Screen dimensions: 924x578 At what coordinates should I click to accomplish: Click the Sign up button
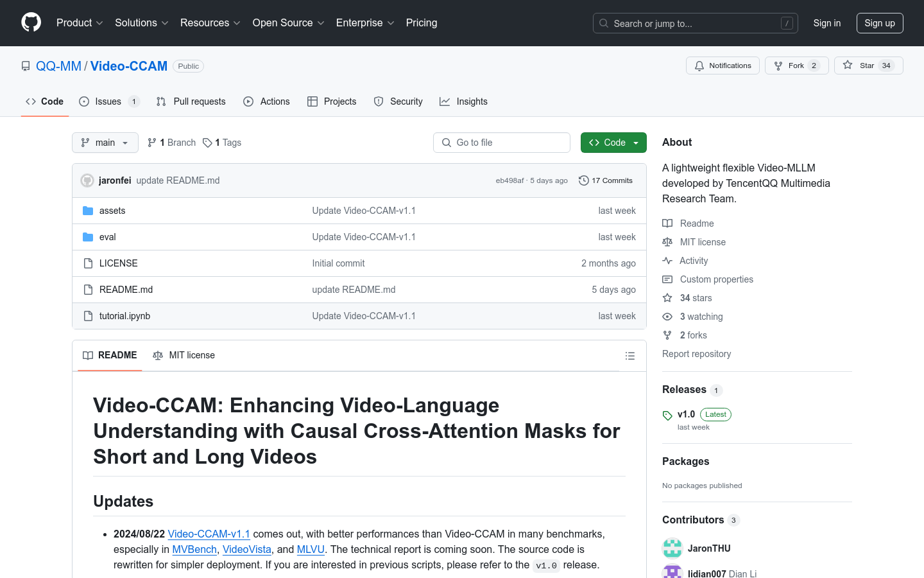click(x=880, y=23)
